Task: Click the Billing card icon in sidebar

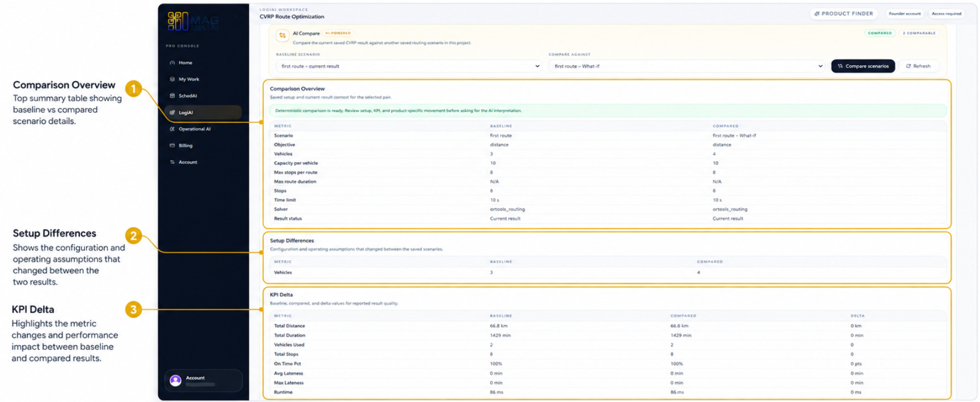Action: click(172, 146)
